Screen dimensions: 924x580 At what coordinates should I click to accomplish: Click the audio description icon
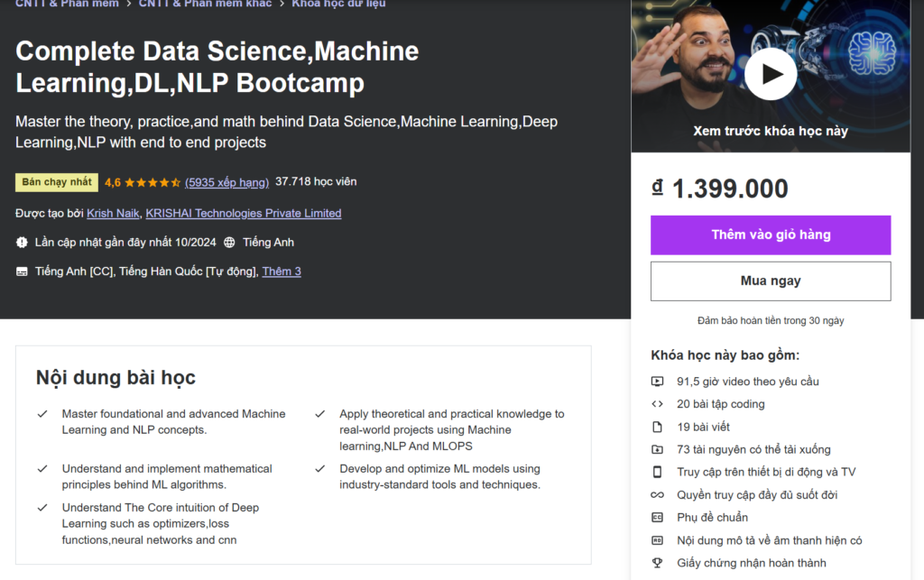click(657, 540)
